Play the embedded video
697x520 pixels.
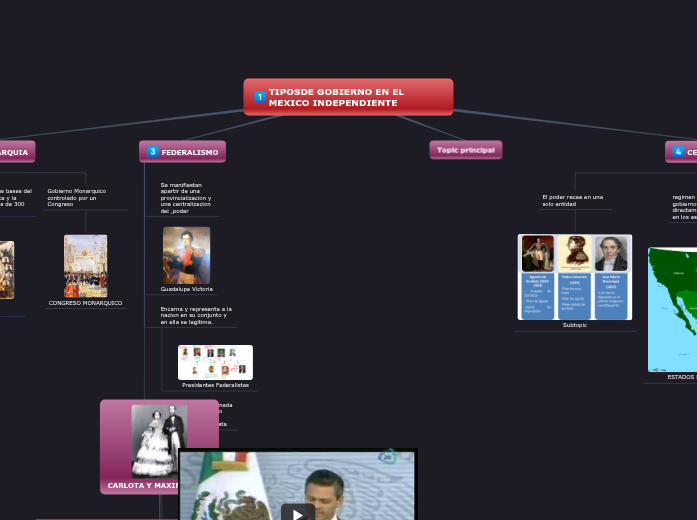(x=297, y=512)
